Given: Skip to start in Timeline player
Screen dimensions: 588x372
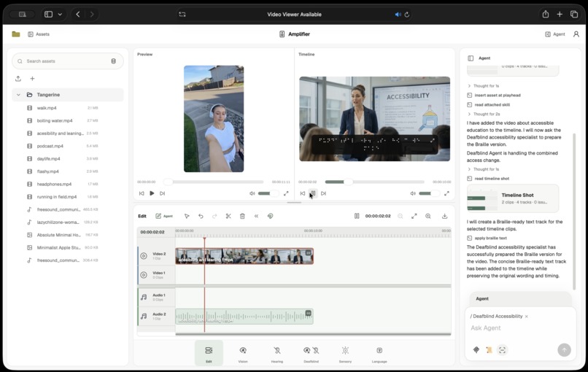Looking at the screenshot, I should click(303, 193).
